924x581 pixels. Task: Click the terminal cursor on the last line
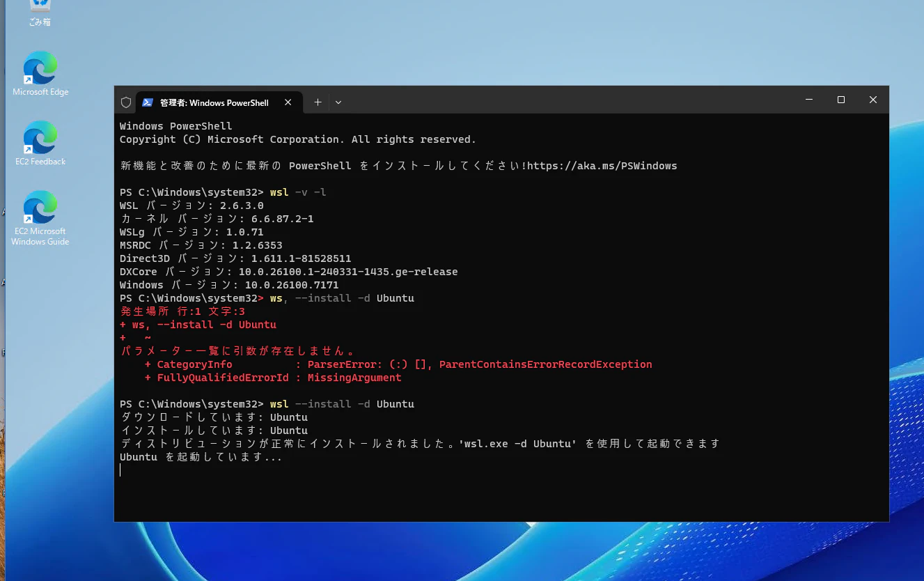pyautogui.click(x=120, y=470)
